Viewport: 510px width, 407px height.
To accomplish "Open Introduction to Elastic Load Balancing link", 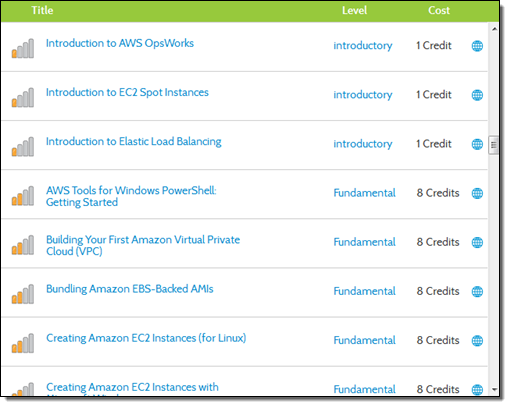I will pyautogui.click(x=133, y=142).
